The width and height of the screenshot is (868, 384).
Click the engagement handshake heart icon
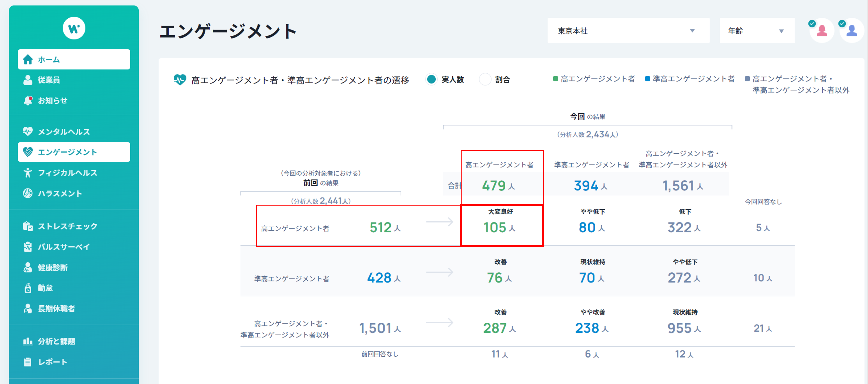(28, 152)
